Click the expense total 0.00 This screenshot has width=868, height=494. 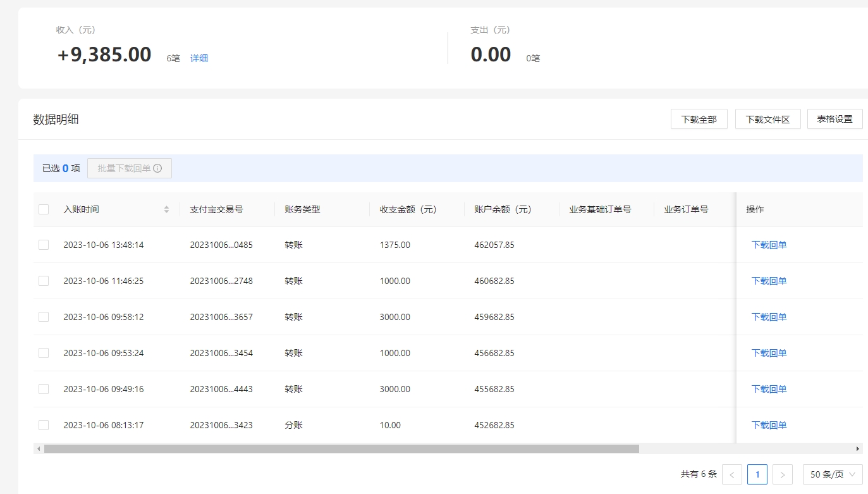tap(491, 54)
